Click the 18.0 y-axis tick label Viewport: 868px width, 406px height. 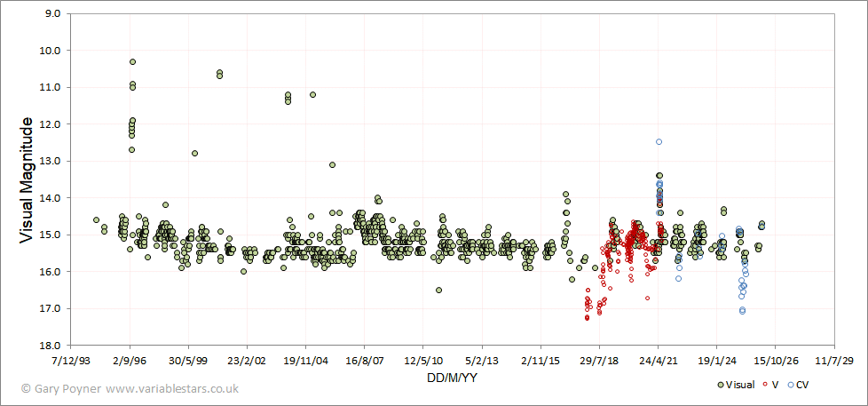(x=51, y=345)
